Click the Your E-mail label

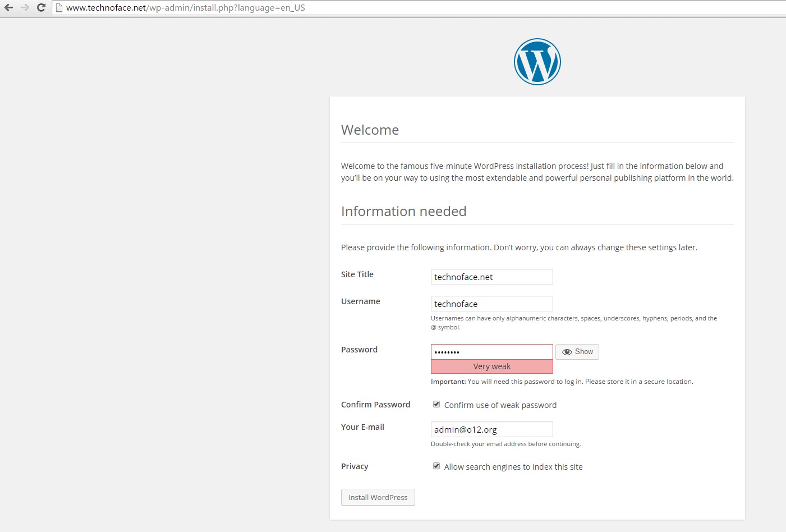coord(362,427)
